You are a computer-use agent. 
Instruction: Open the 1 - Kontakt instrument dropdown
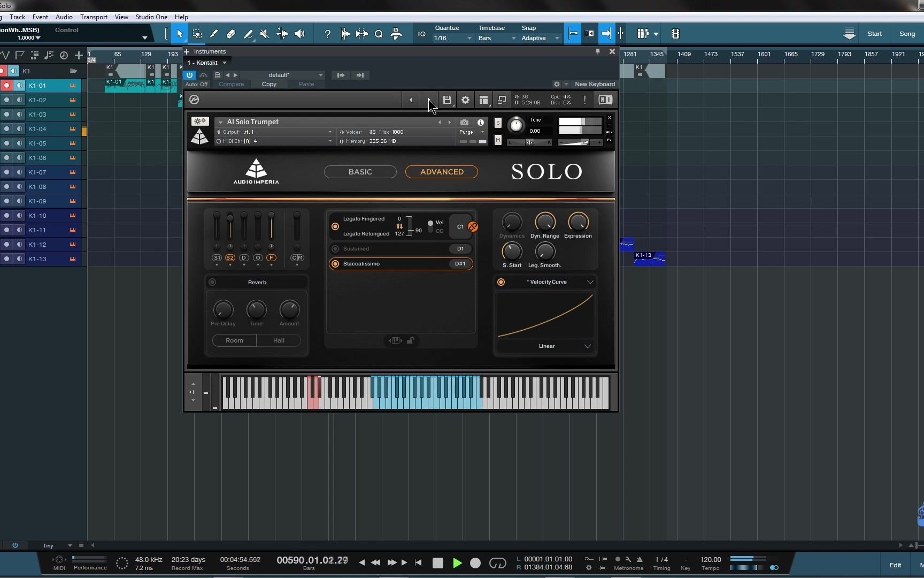click(207, 63)
